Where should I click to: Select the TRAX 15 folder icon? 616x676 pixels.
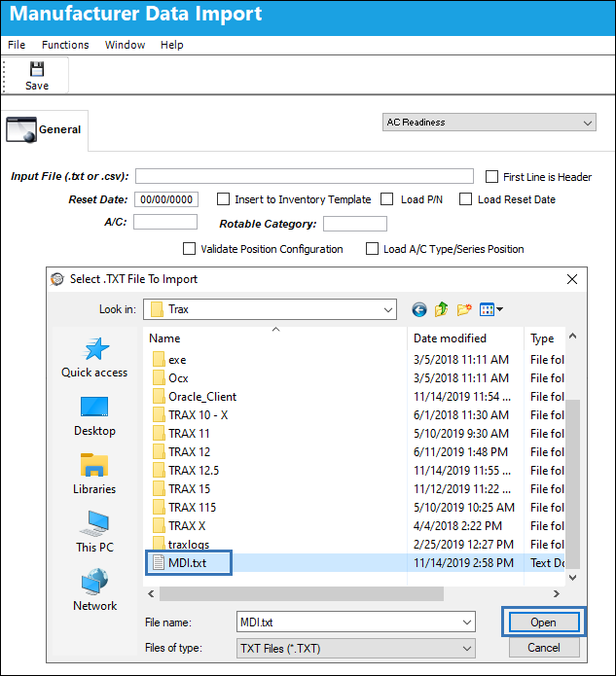click(159, 489)
